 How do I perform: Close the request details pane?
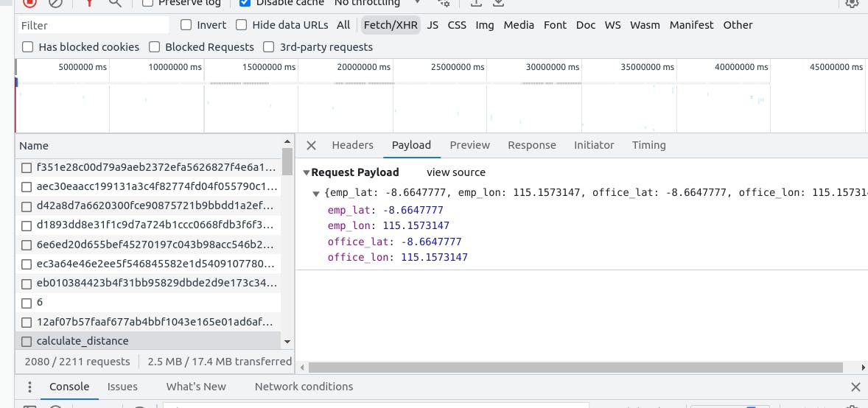pos(311,145)
